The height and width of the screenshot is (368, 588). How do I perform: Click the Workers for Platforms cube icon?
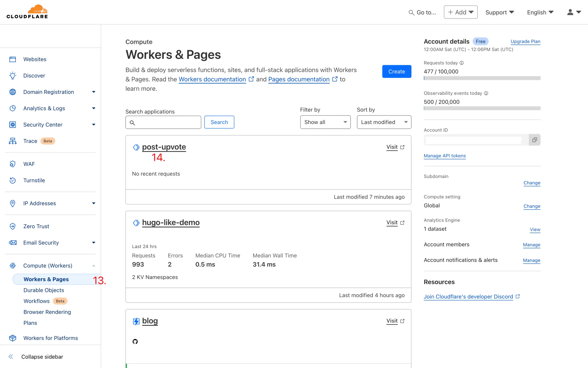[x=13, y=338]
